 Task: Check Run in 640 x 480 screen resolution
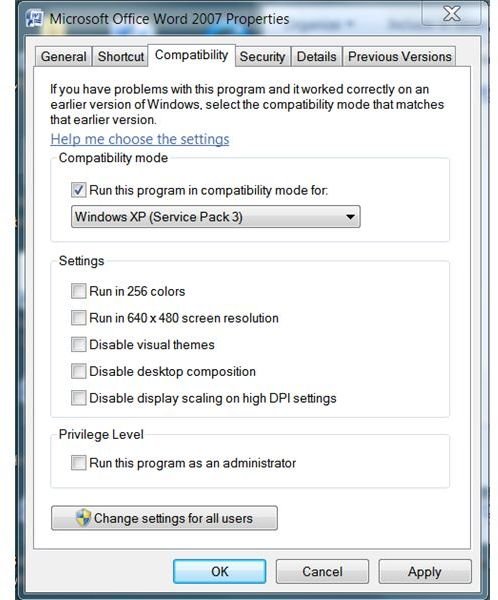(78, 318)
